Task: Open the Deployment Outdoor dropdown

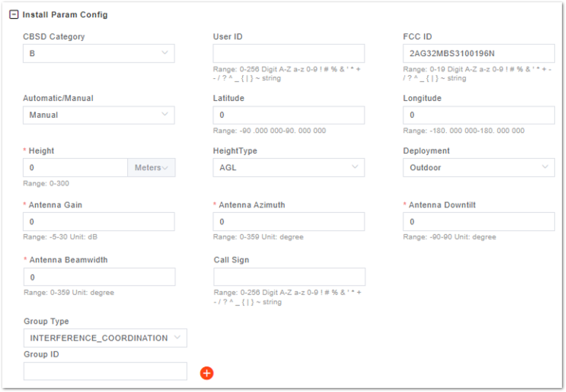Action: [x=479, y=167]
